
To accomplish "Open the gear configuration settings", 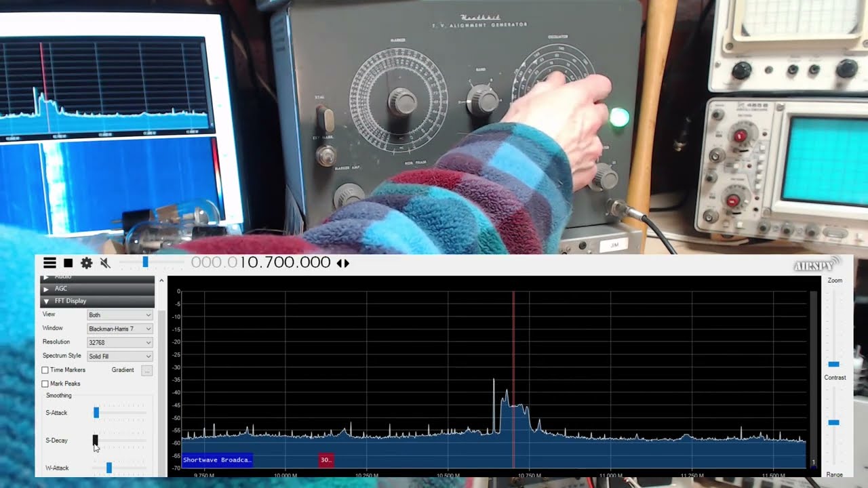I will [86, 263].
